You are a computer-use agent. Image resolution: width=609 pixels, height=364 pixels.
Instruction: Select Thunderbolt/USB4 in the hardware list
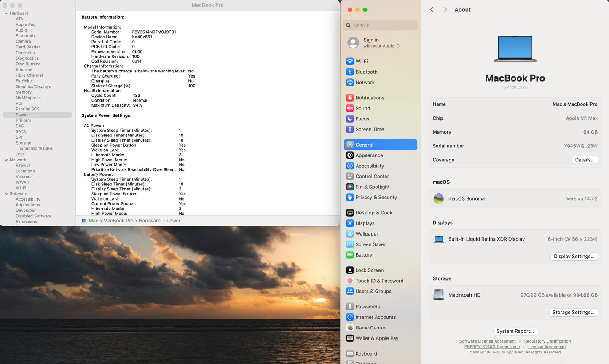[34, 148]
